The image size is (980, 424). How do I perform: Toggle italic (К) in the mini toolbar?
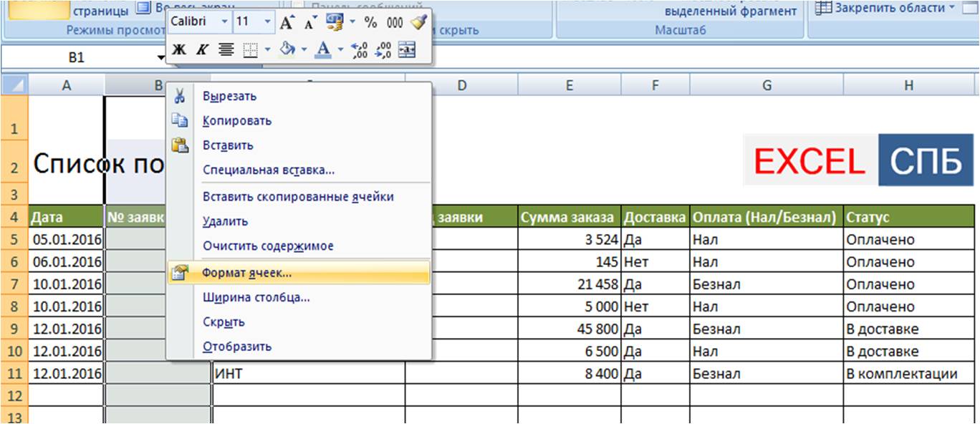202,49
